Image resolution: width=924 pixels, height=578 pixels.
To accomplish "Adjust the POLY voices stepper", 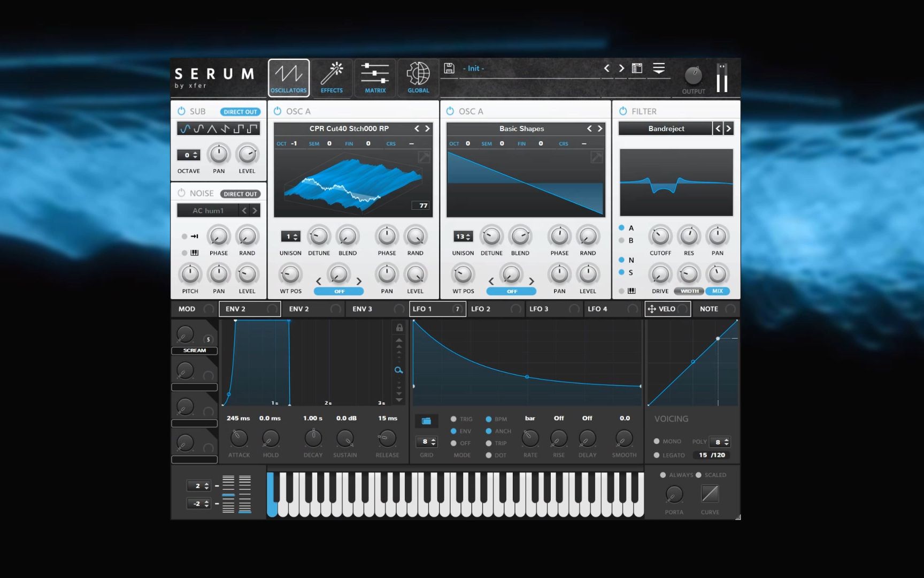I will click(x=720, y=442).
